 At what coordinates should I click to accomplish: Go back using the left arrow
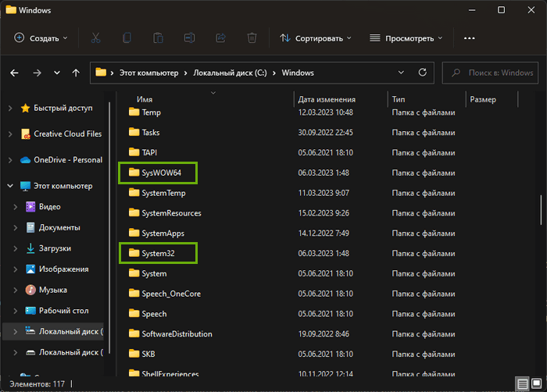coord(14,73)
